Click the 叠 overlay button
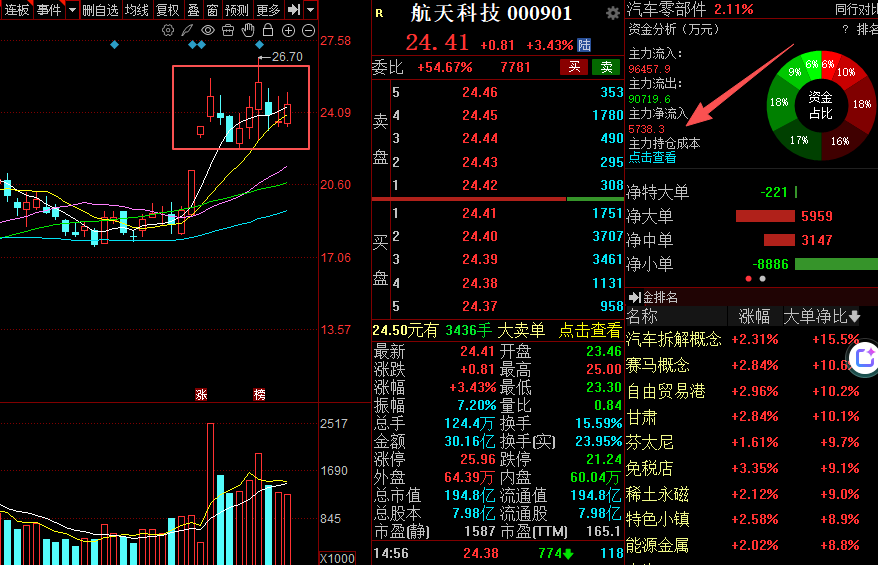Viewport: 878px width, 565px height. 193,10
